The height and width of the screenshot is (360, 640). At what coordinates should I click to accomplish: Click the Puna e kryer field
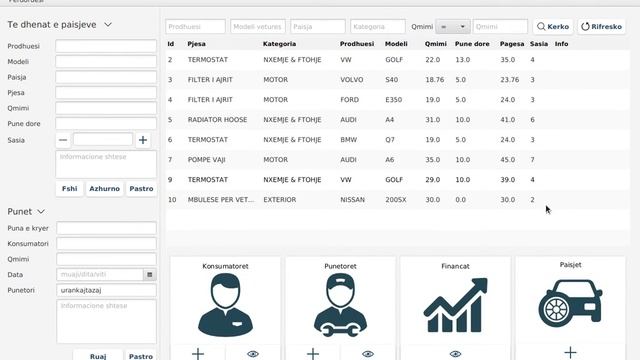coord(107,228)
